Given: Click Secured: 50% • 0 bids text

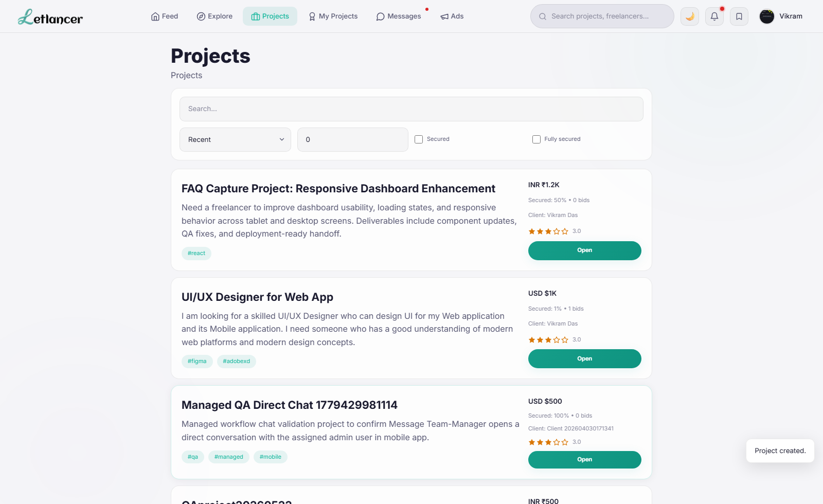Looking at the screenshot, I should 559,201.
